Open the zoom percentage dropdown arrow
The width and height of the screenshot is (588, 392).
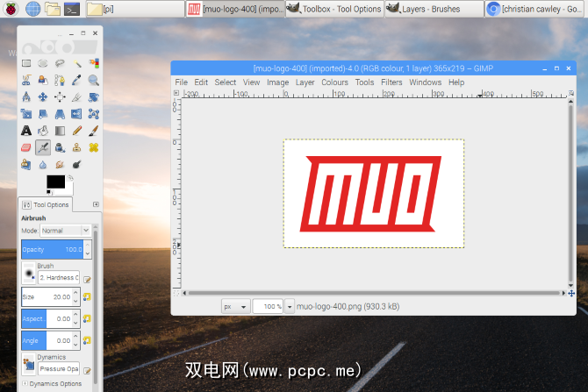pos(290,307)
